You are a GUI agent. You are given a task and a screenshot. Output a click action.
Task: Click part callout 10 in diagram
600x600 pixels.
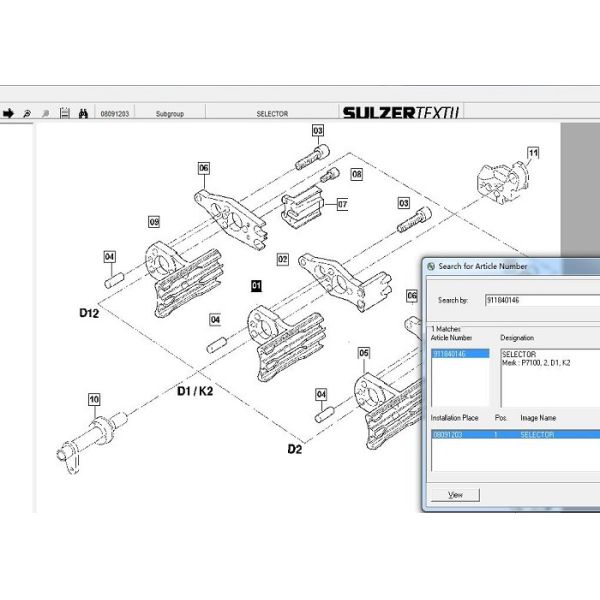coord(94,401)
